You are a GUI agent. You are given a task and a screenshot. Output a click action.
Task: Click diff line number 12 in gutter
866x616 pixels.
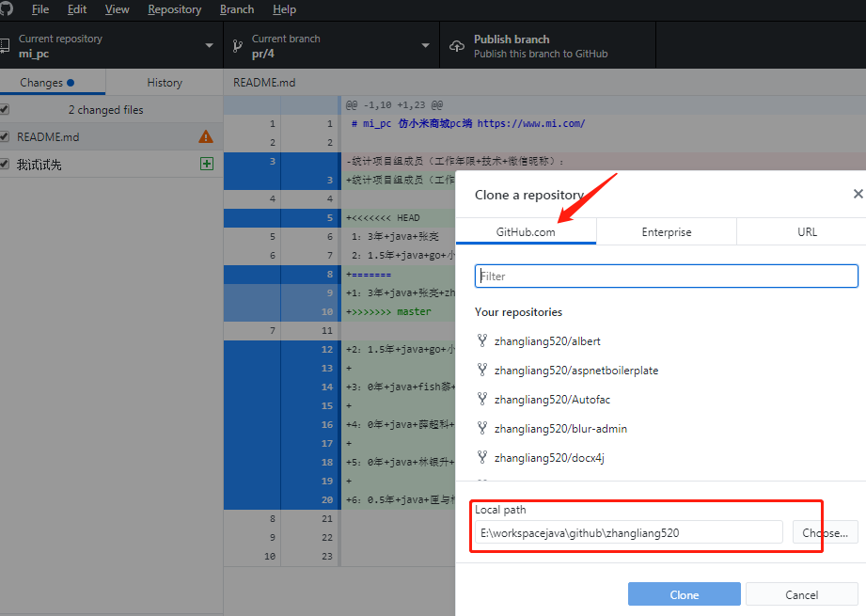(x=327, y=349)
